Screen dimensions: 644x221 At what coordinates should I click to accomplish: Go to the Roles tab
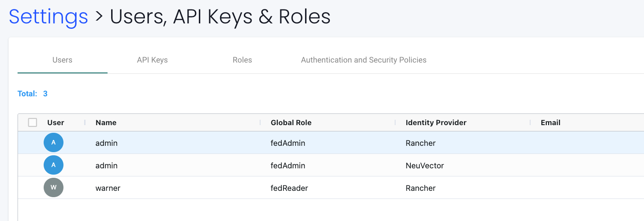point(242,60)
